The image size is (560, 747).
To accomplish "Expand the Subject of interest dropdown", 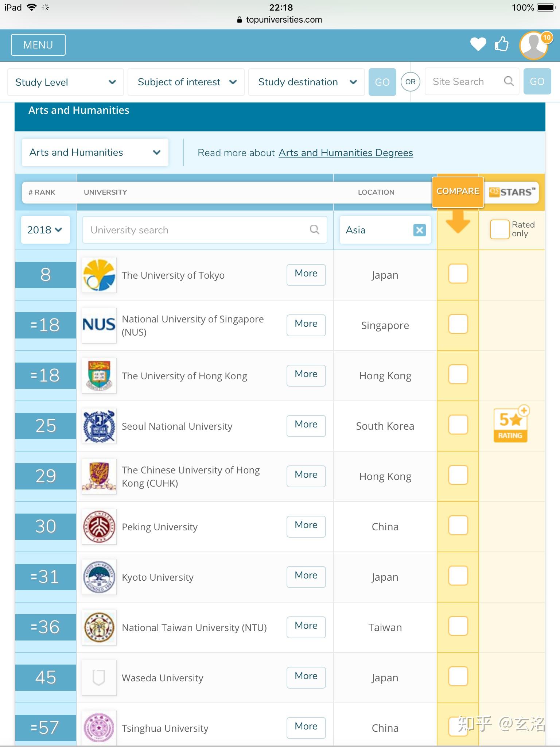I will (186, 82).
